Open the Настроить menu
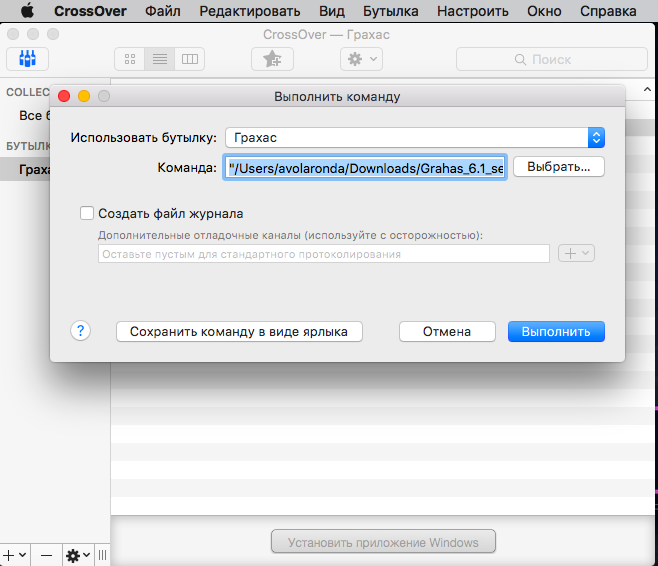The image size is (658, 566). click(473, 11)
